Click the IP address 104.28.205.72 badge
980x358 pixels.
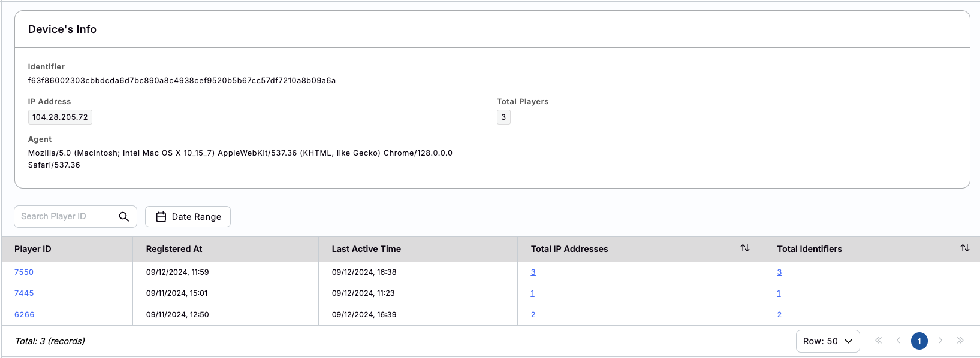coord(60,117)
